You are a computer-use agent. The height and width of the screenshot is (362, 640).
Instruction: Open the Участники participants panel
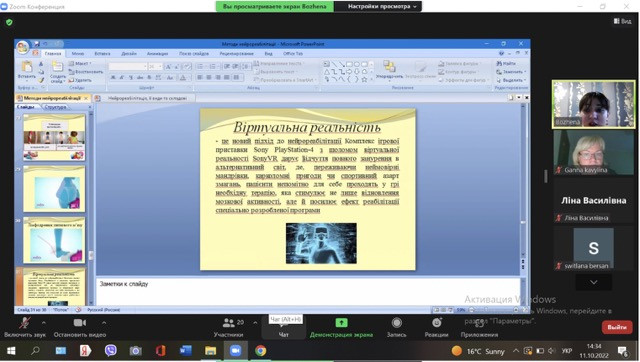[x=229, y=327]
